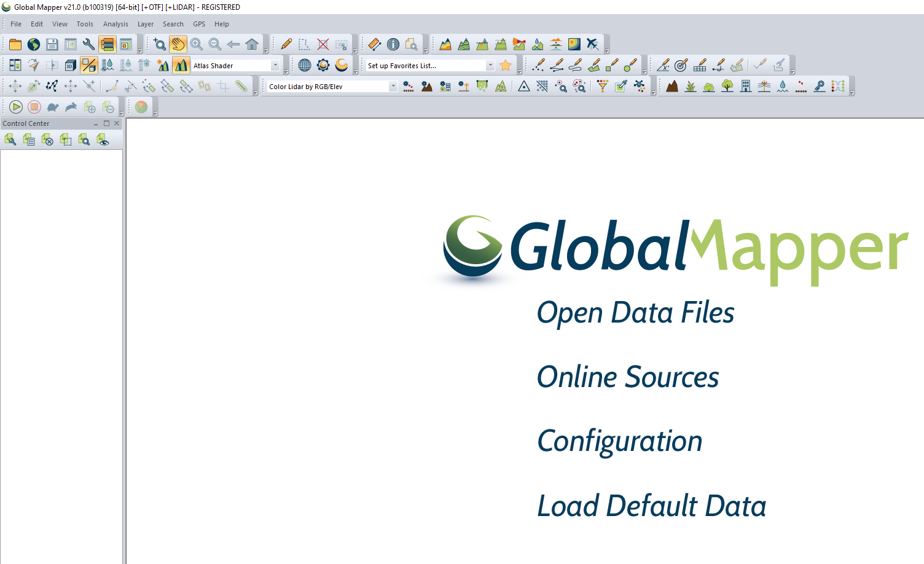Open the Help menu
Viewport: 924px width, 564px height.
(x=222, y=24)
